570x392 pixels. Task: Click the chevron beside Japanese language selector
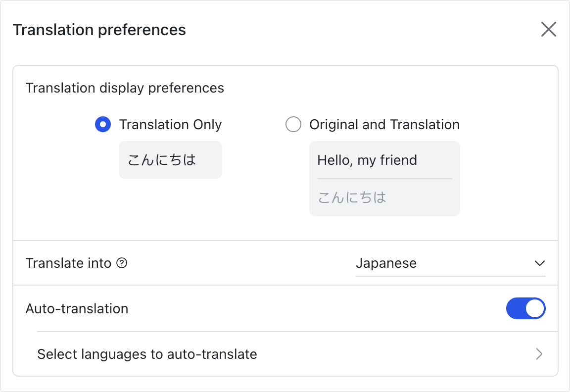pyautogui.click(x=540, y=263)
